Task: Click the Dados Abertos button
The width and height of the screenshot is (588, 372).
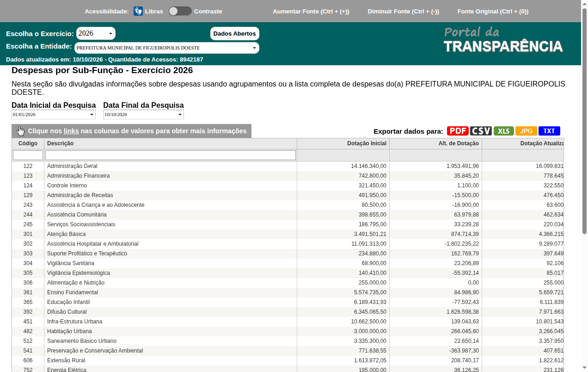Action: pos(234,33)
